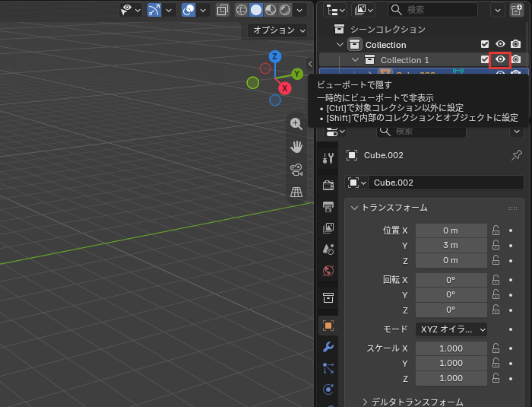Open the overlays settings dropdown

point(203,10)
